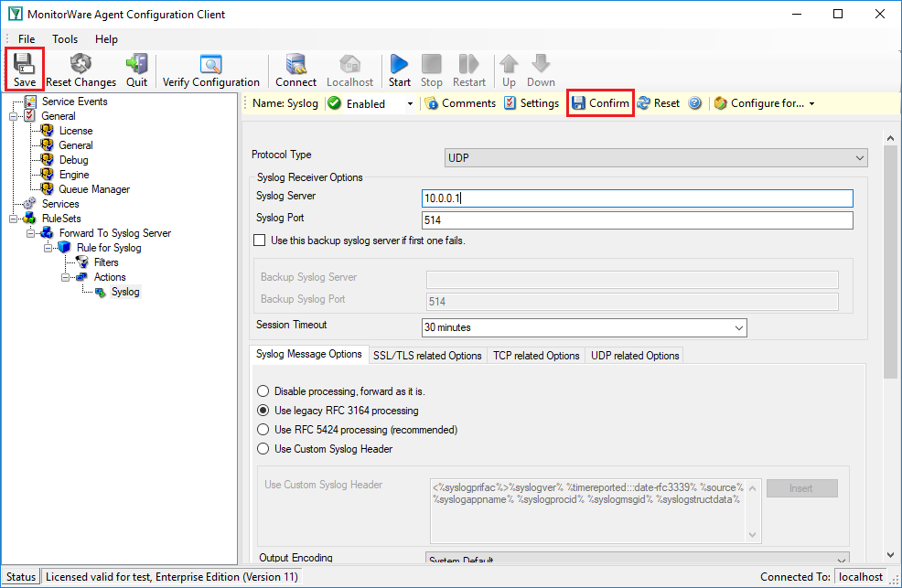
Task: Open the Queue Manager node
Action: pos(94,189)
